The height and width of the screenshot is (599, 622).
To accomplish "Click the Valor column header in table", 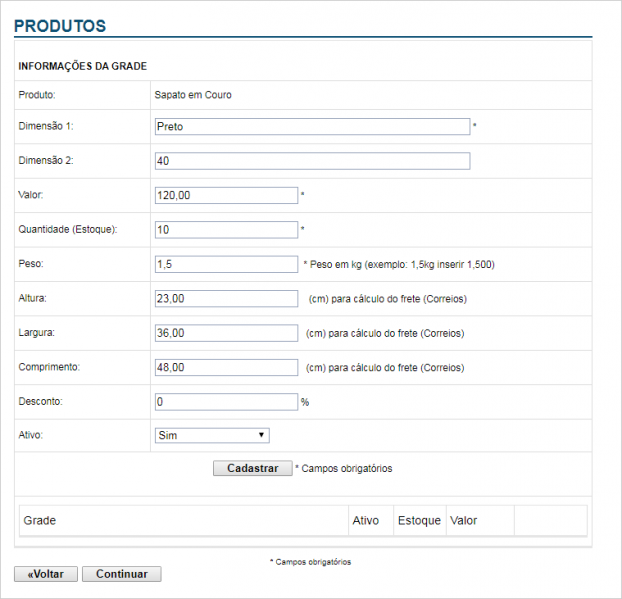I will click(464, 521).
